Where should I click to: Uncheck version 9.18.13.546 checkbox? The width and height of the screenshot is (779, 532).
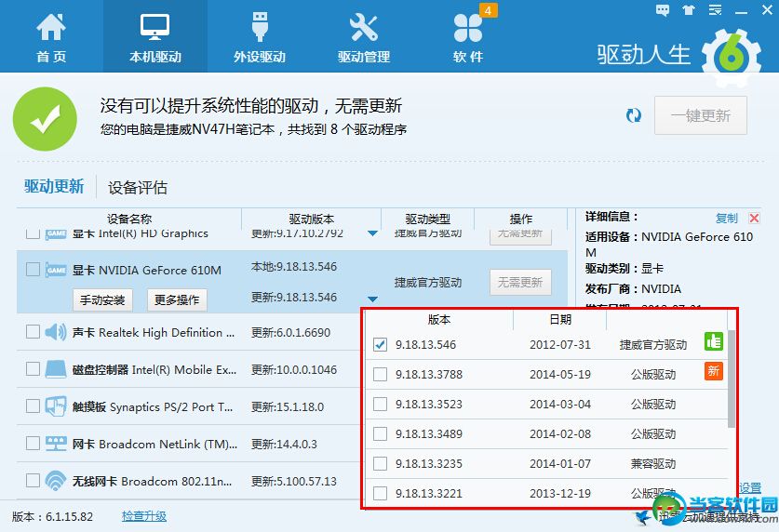pos(380,344)
